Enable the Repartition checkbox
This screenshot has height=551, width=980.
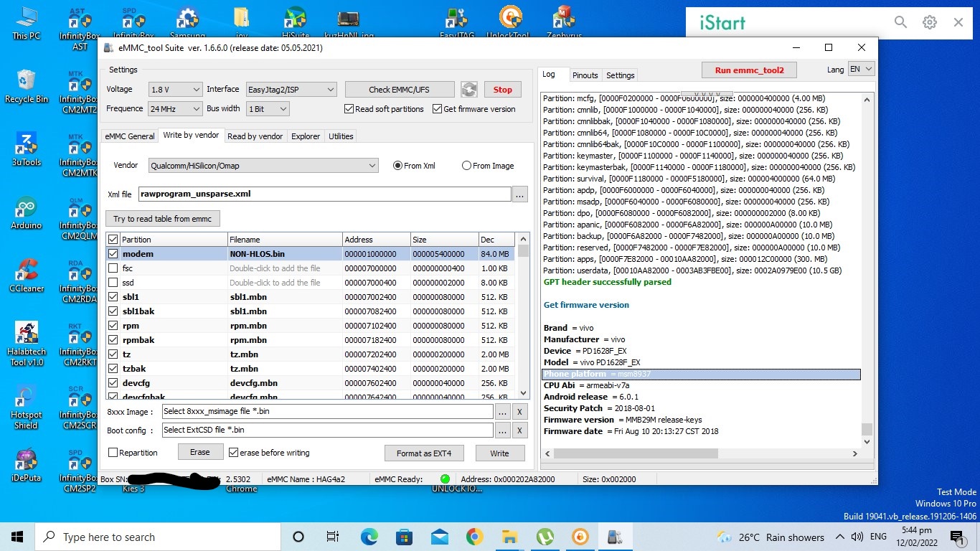pyautogui.click(x=113, y=453)
